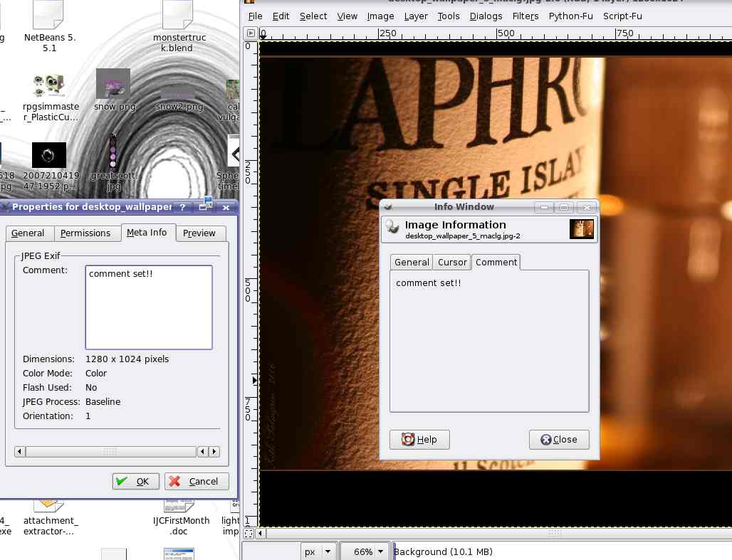Screen dimensions: 732x560
Task: Open the Script-Fu menu
Action: click(622, 16)
